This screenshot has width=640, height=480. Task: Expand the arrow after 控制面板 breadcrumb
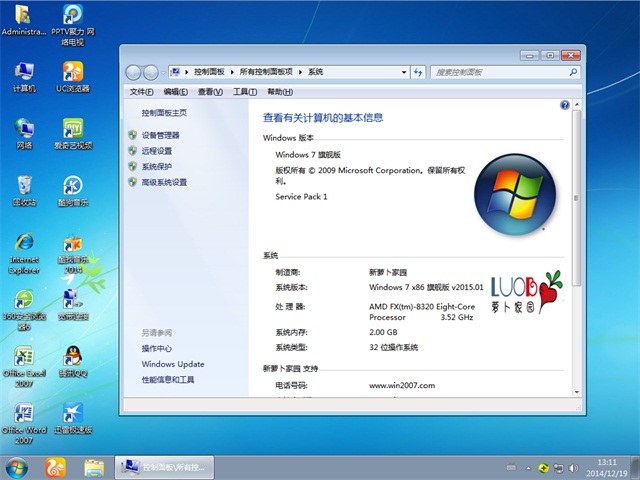(x=233, y=72)
